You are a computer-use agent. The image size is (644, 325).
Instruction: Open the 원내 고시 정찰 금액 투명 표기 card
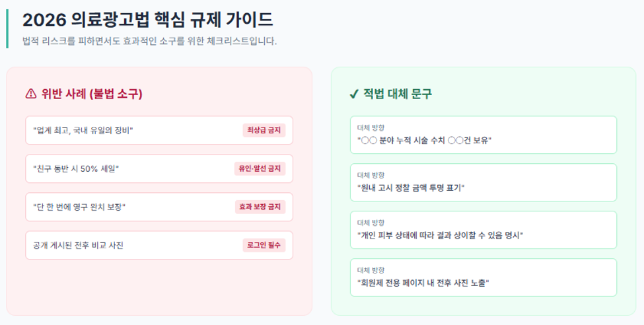pyautogui.click(x=483, y=182)
